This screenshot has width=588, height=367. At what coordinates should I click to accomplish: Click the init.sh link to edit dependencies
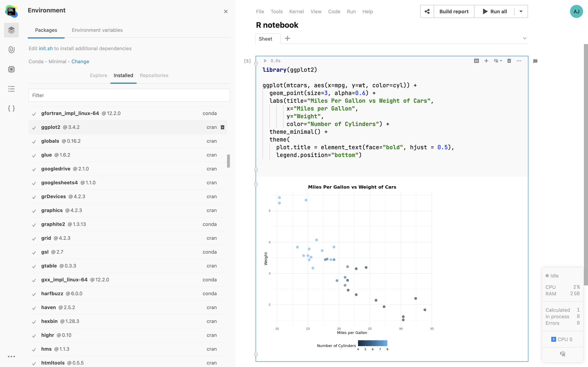[x=46, y=48]
